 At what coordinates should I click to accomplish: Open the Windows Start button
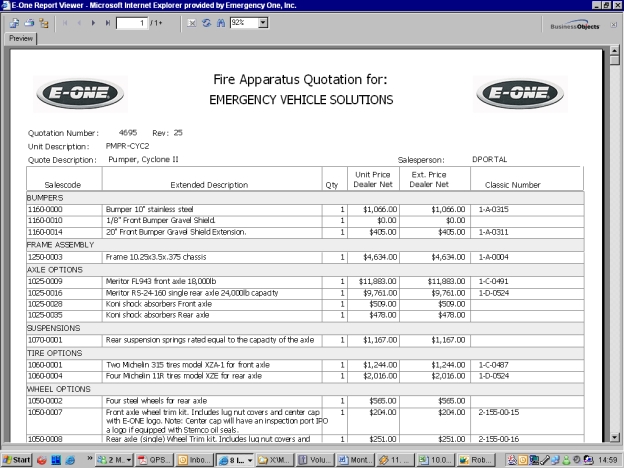[x=16, y=460]
